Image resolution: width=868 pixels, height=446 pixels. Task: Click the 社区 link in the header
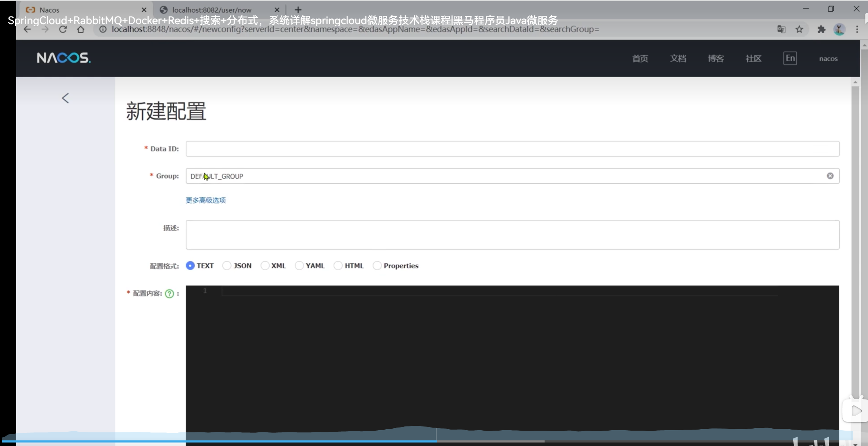click(753, 59)
